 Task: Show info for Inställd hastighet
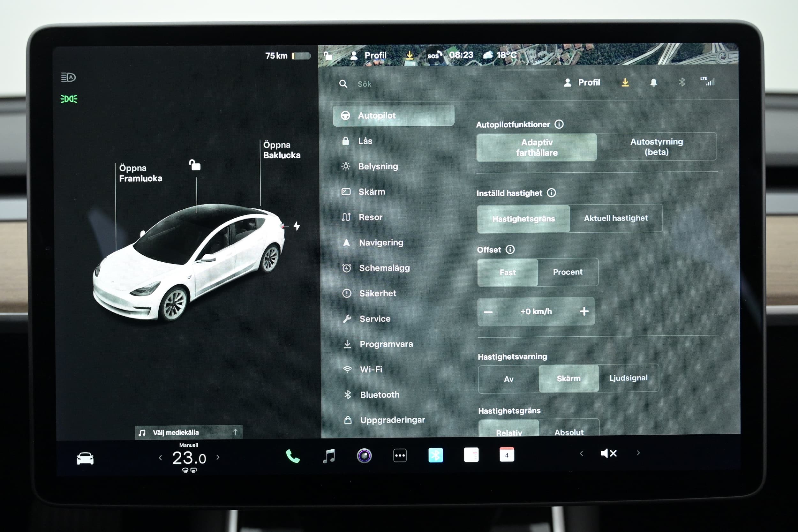click(551, 193)
